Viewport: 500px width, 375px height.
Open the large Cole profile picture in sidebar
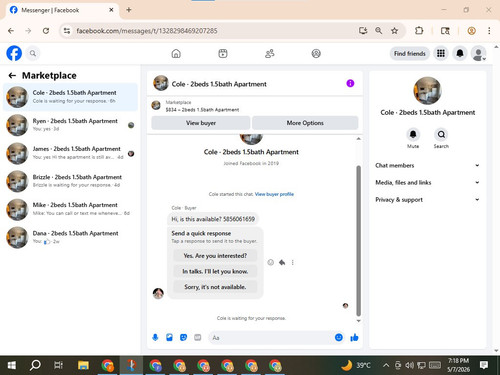(427, 91)
